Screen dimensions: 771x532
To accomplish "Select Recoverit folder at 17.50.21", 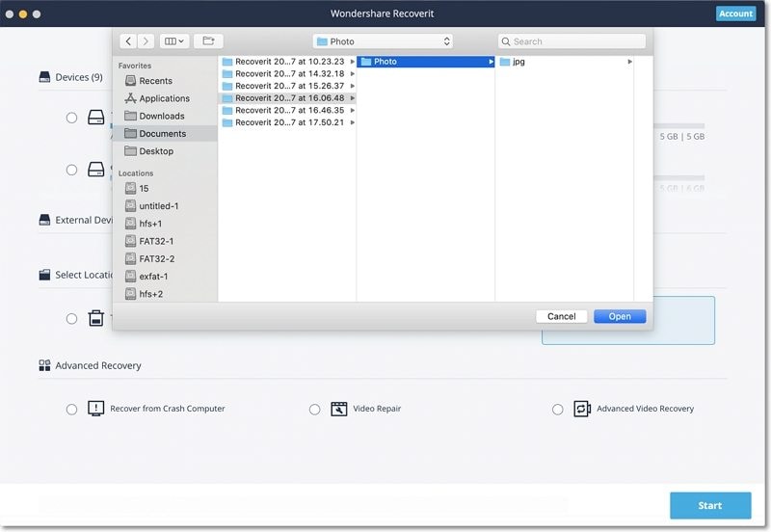I will 287,122.
